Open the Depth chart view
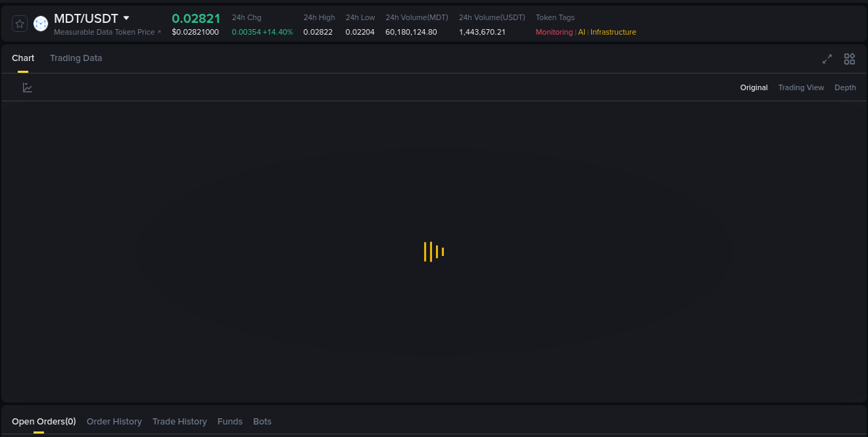Image resolution: width=868 pixels, height=437 pixels. pyautogui.click(x=844, y=87)
